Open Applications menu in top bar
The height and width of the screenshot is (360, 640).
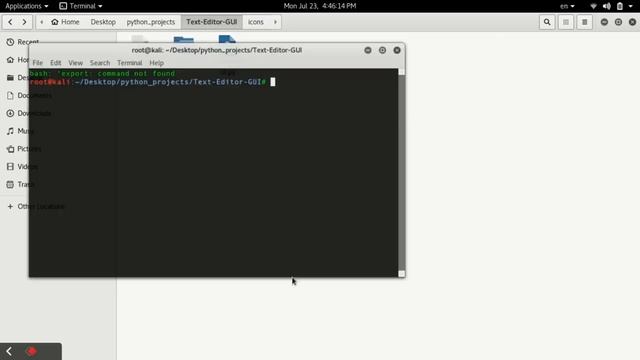[x=27, y=6]
